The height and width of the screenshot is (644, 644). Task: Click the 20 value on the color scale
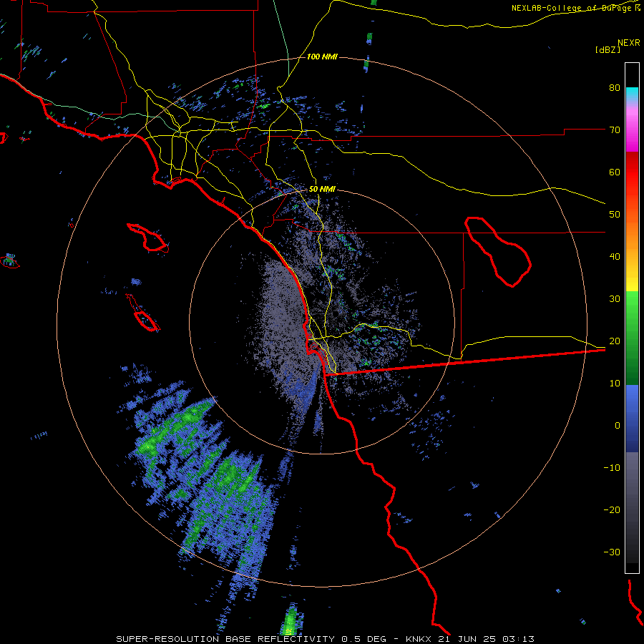[x=615, y=341]
